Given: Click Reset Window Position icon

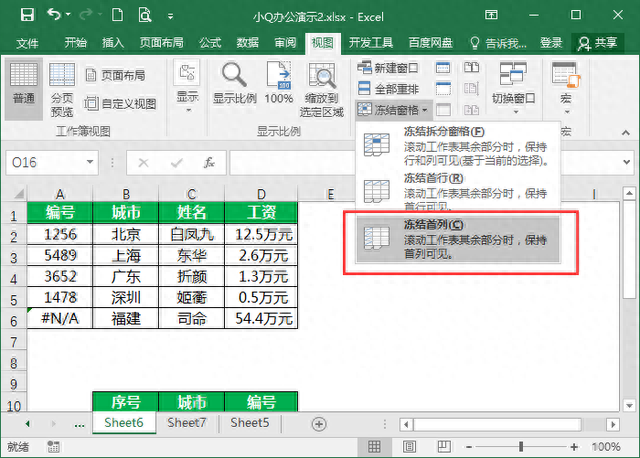Looking at the screenshot, I should (x=471, y=109).
